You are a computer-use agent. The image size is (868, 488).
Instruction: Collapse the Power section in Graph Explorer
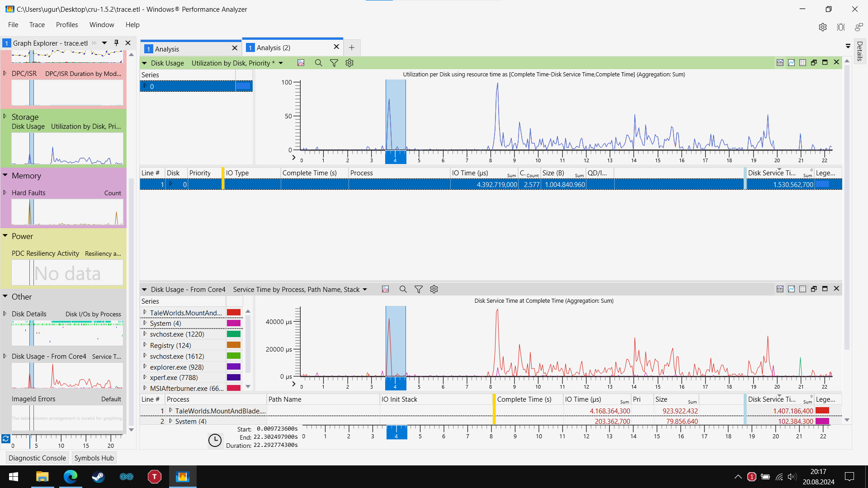(5, 236)
